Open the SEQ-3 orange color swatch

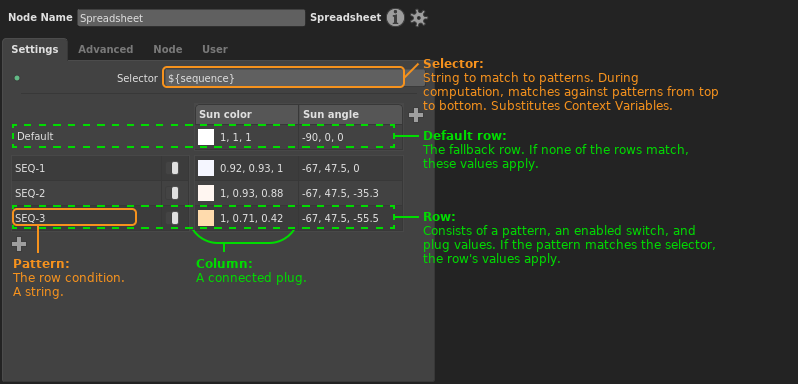206,218
